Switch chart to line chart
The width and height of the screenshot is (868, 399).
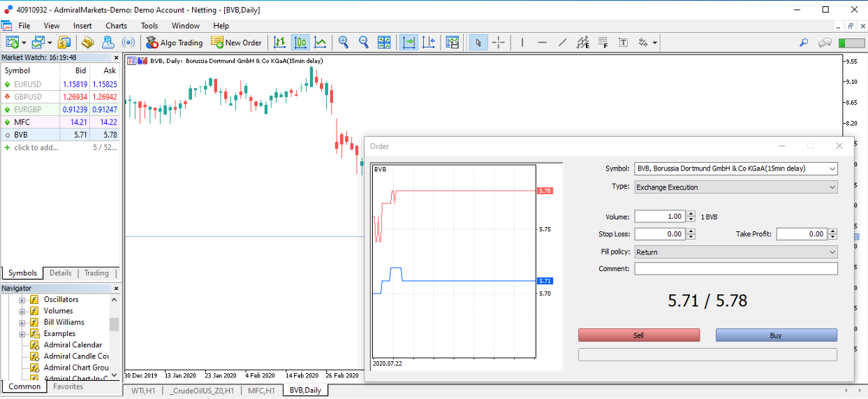click(321, 43)
